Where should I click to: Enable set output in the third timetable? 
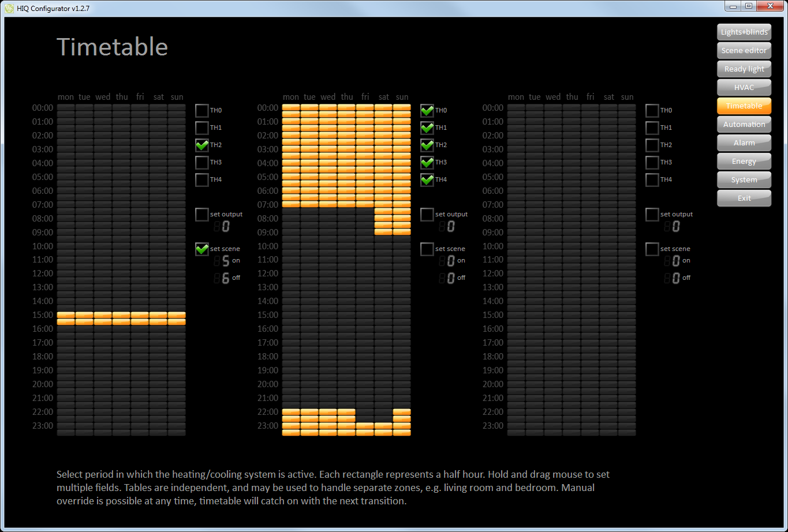(x=652, y=215)
